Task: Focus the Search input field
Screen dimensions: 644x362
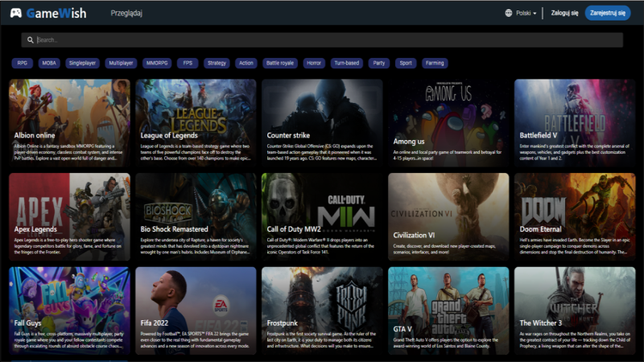Action: coord(322,39)
